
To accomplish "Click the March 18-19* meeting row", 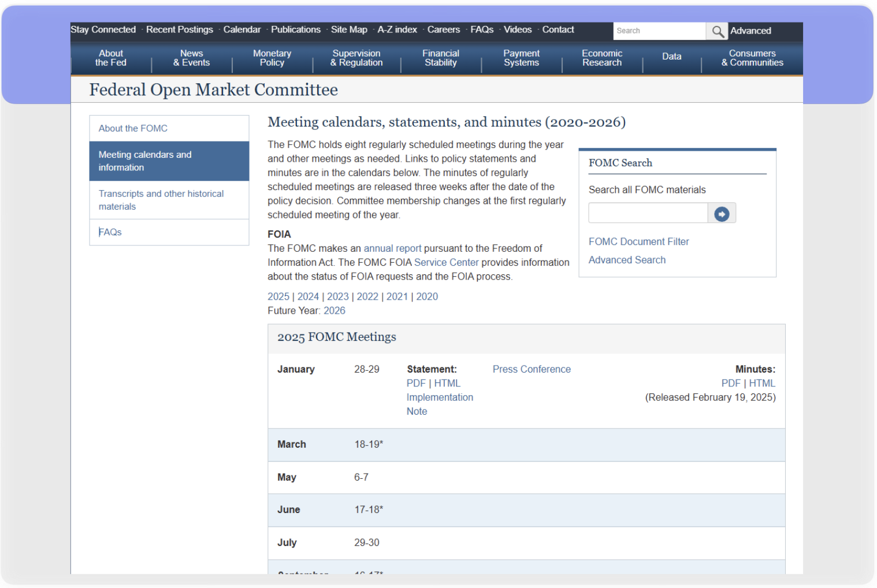I will pos(526,445).
